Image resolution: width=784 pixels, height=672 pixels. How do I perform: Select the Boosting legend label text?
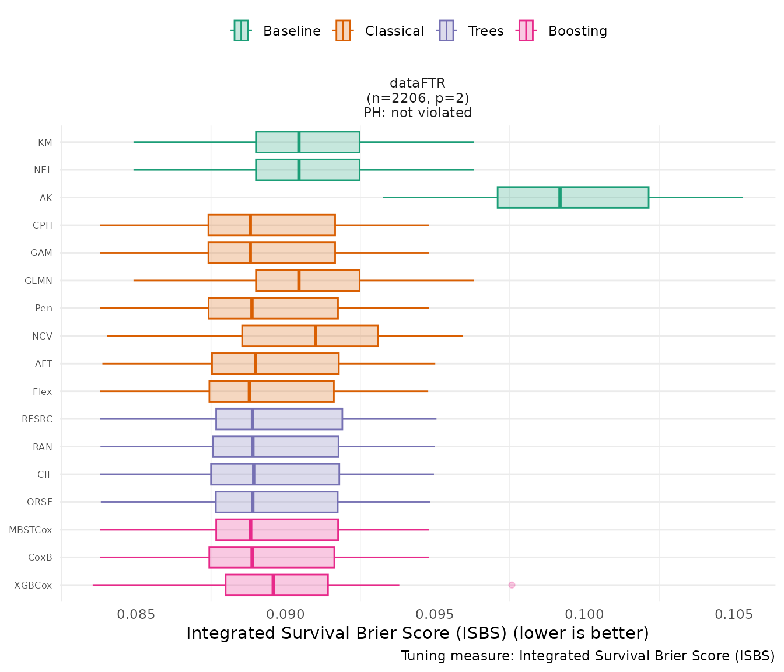pyautogui.click(x=577, y=31)
